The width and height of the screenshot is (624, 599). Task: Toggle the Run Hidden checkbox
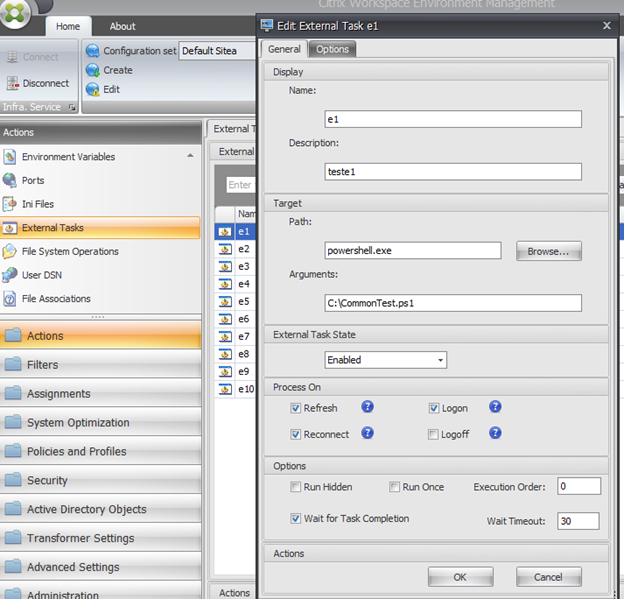[296, 487]
